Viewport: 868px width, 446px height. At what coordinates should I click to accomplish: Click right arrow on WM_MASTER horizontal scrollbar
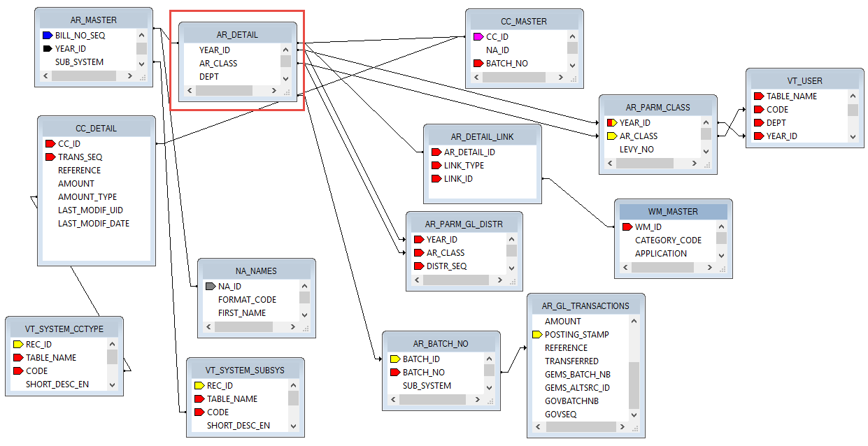pyautogui.click(x=709, y=267)
